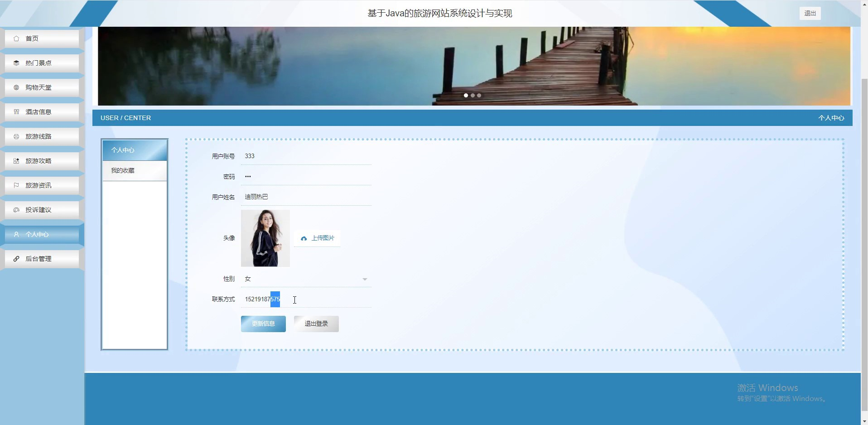Screen dimensions: 868x425
Task: Click the 个人中心 header text
Action: point(831,118)
